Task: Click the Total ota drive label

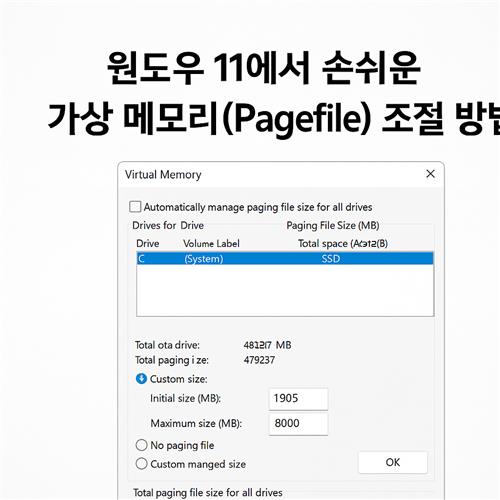Action: [x=167, y=345]
